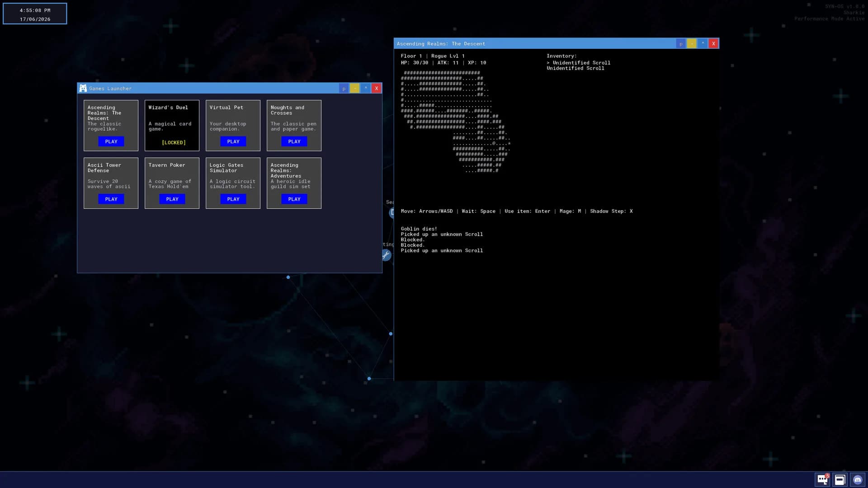
Task: Click the 'Inventory:' heading
Action: [x=561, y=56]
